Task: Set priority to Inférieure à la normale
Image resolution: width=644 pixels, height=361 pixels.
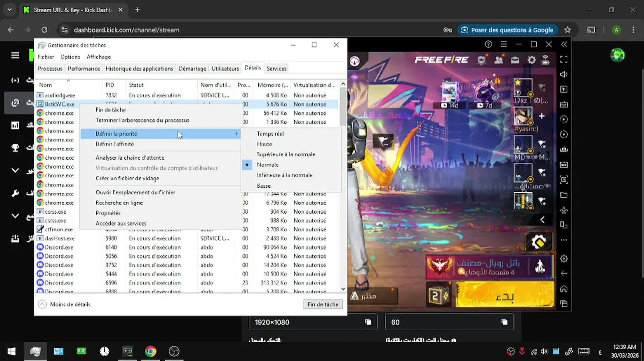Action: (x=284, y=175)
